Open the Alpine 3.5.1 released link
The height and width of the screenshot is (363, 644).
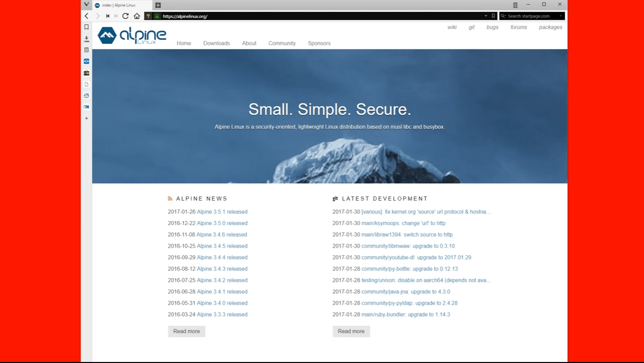pyautogui.click(x=222, y=211)
